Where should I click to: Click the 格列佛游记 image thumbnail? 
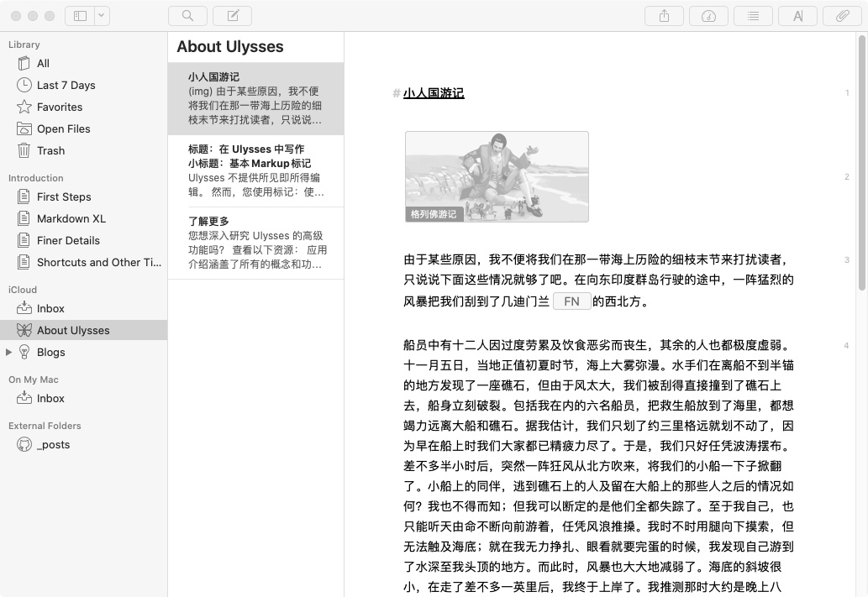coord(497,176)
